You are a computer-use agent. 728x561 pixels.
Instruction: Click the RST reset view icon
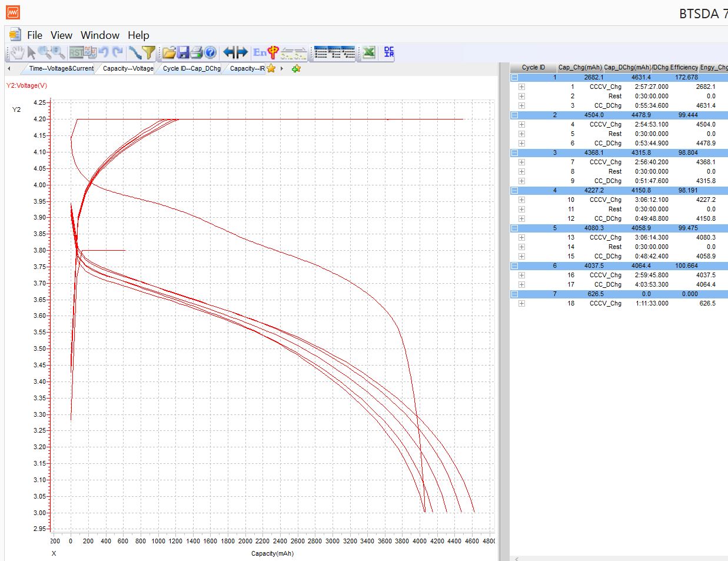[76, 52]
